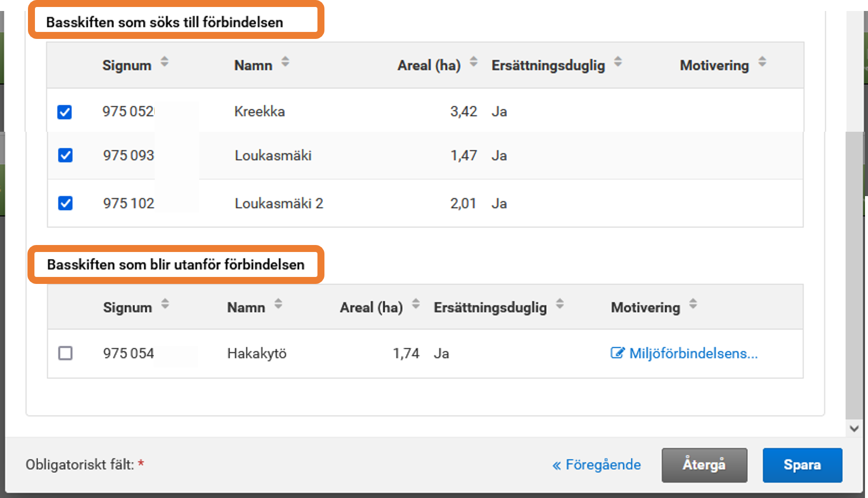The image size is (868, 498).
Task: Sort upper table by Areal (ha) arrows
Action: [x=473, y=62]
